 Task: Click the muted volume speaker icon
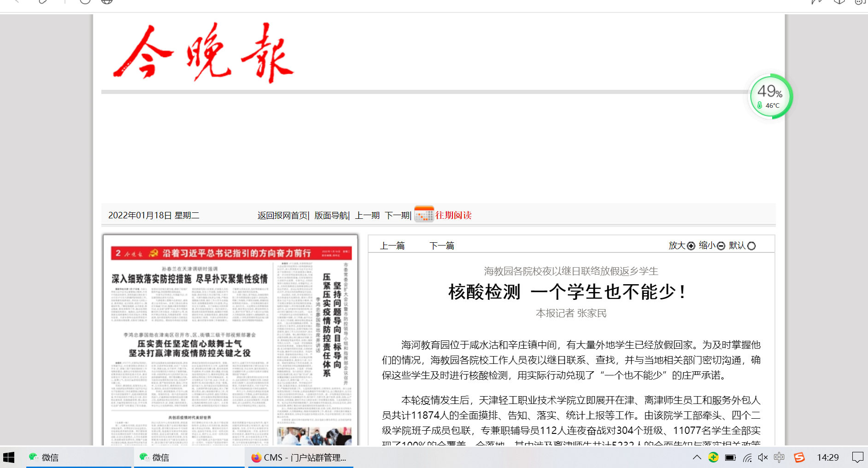point(763,457)
